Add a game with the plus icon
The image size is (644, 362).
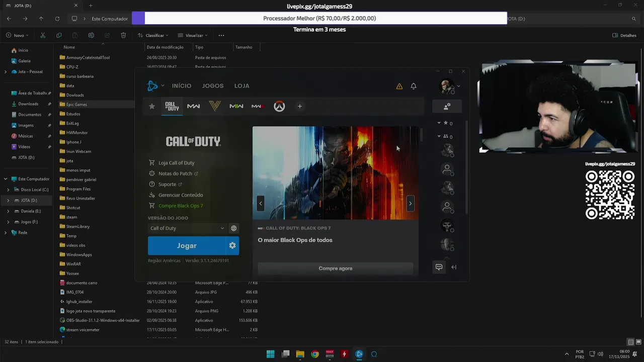tap(299, 106)
